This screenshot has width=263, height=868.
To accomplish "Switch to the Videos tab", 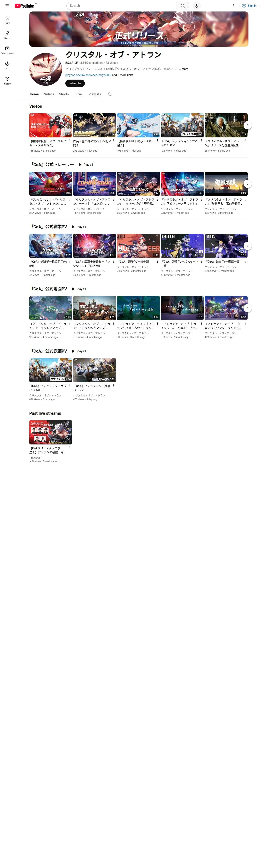I will pyautogui.click(x=49, y=94).
